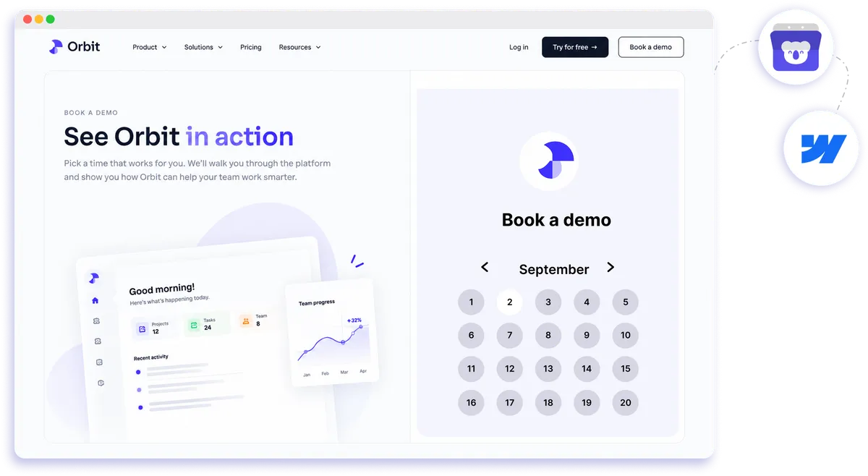
Task: Click the Orbit logo in dashboard preview
Action: pyautogui.click(x=93, y=279)
